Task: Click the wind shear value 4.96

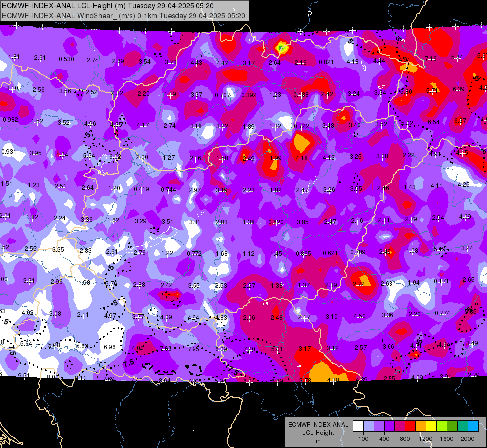Action: (x=90, y=124)
